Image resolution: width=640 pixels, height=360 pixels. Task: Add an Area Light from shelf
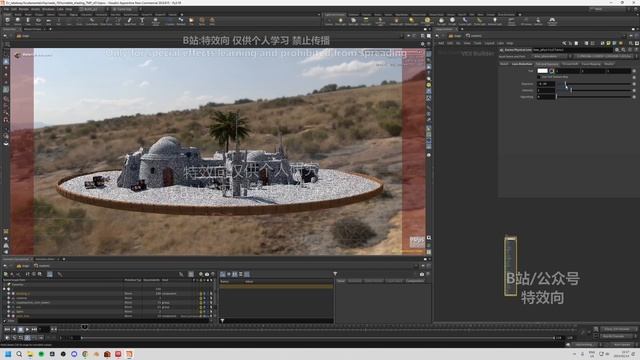pyautogui.click(x=366, y=21)
